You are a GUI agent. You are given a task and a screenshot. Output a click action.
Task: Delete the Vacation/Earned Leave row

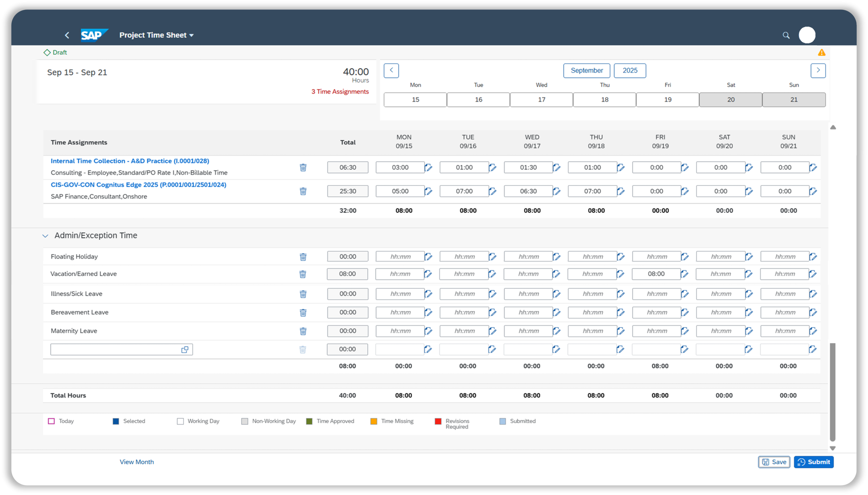303,274
